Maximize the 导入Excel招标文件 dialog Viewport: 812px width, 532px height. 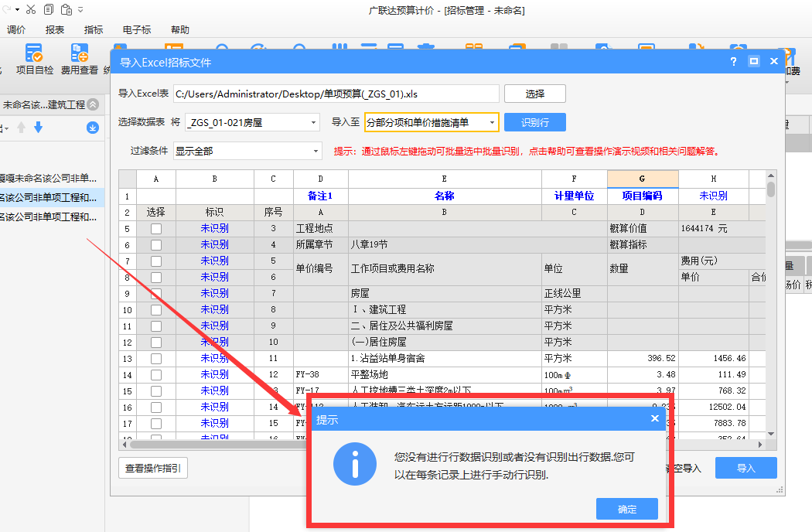tap(754, 61)
